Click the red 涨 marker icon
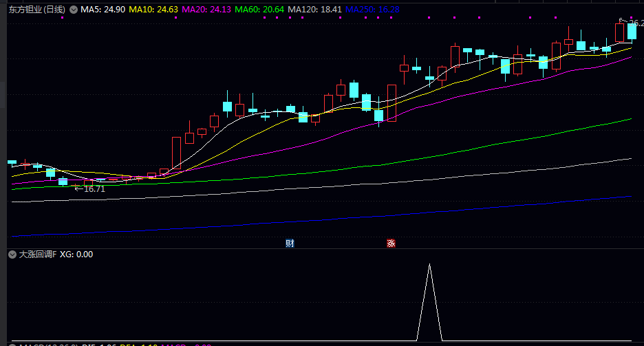The height and width of the screenshot is (346, 644). pyautogui.click(x=391, y=243)
